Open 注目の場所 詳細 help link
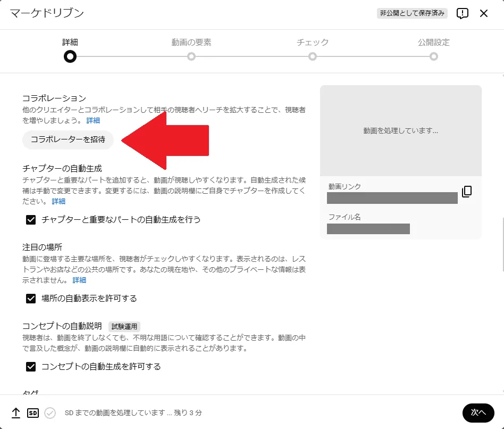504x429 pixels. pyautogui.click(x=79, y=280)
